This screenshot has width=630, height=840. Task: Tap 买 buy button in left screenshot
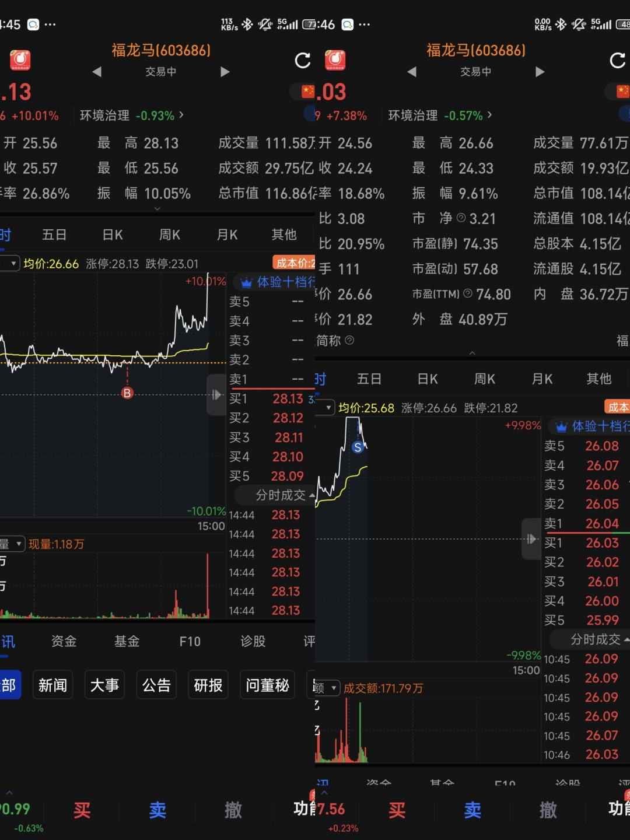coord(82,810)
